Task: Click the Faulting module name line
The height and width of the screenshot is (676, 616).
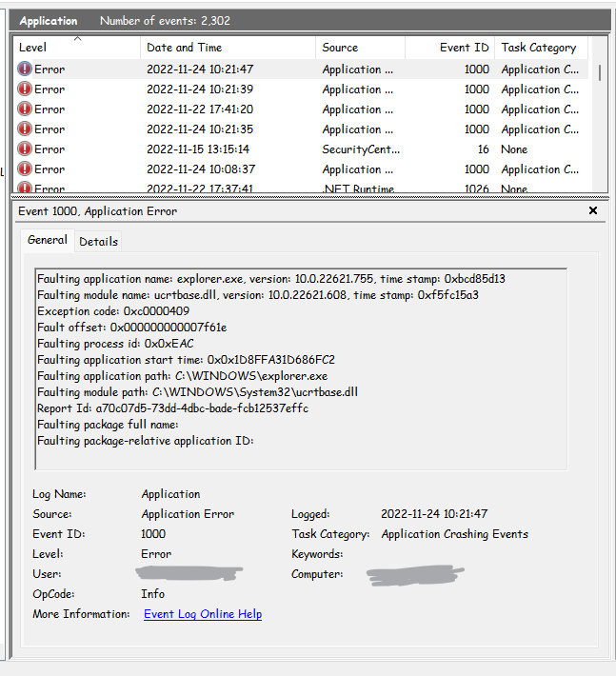Action: 258,295
